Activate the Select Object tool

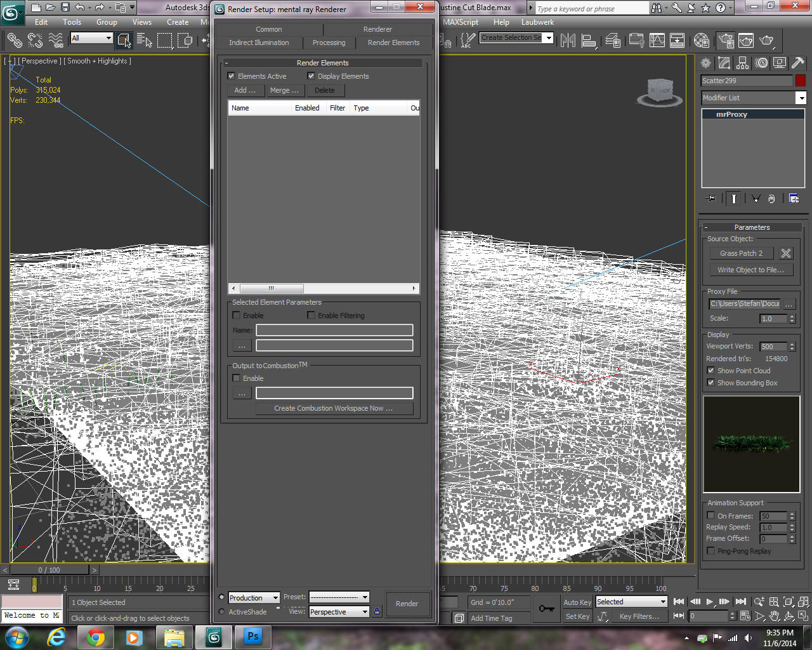(x=124, y=41)
